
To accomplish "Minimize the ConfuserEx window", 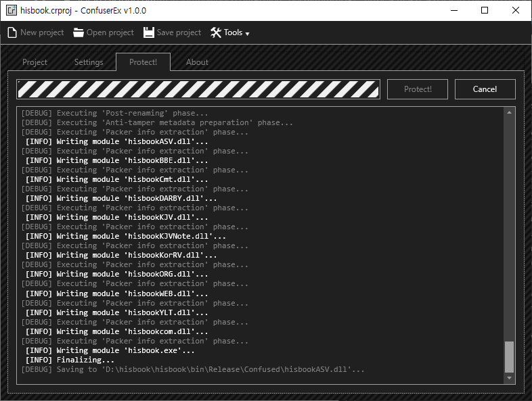I will click(454, 11).
